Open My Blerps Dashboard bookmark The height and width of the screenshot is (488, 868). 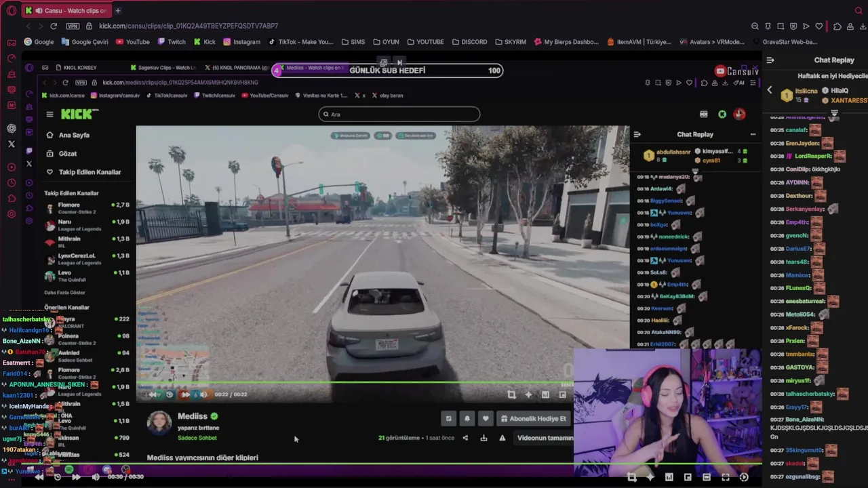(567, 42)
